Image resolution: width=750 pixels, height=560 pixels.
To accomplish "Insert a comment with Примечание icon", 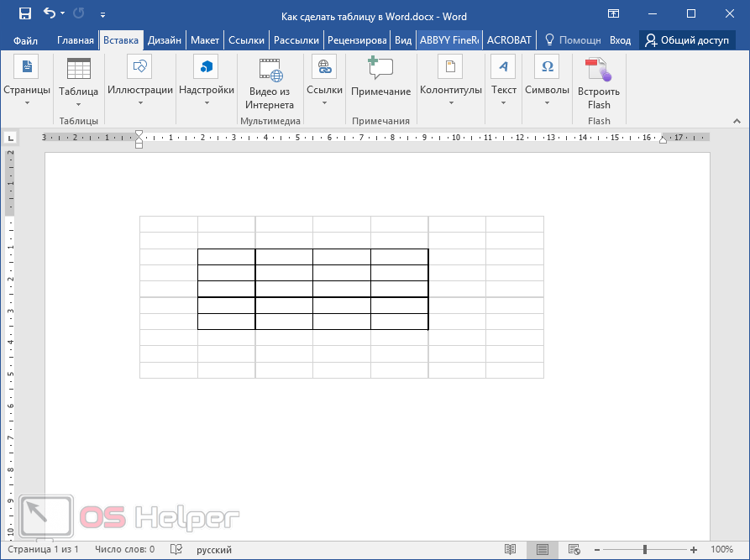I will pyautogui.click(x=380, y=69).
